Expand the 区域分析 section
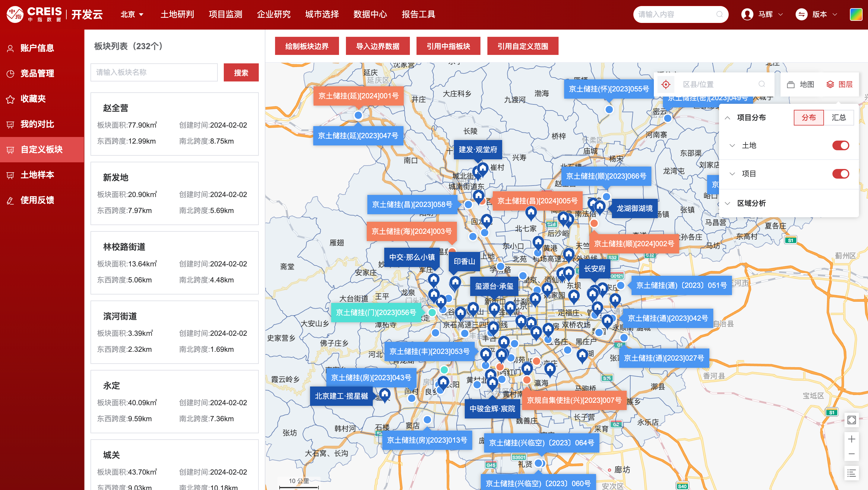The image size is (868, 490). pos(751,203)
